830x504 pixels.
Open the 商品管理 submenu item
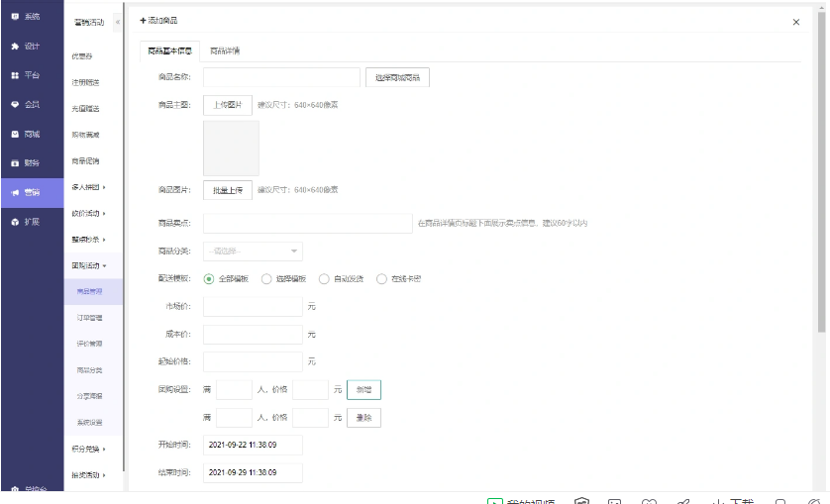[x=93, y=292]
